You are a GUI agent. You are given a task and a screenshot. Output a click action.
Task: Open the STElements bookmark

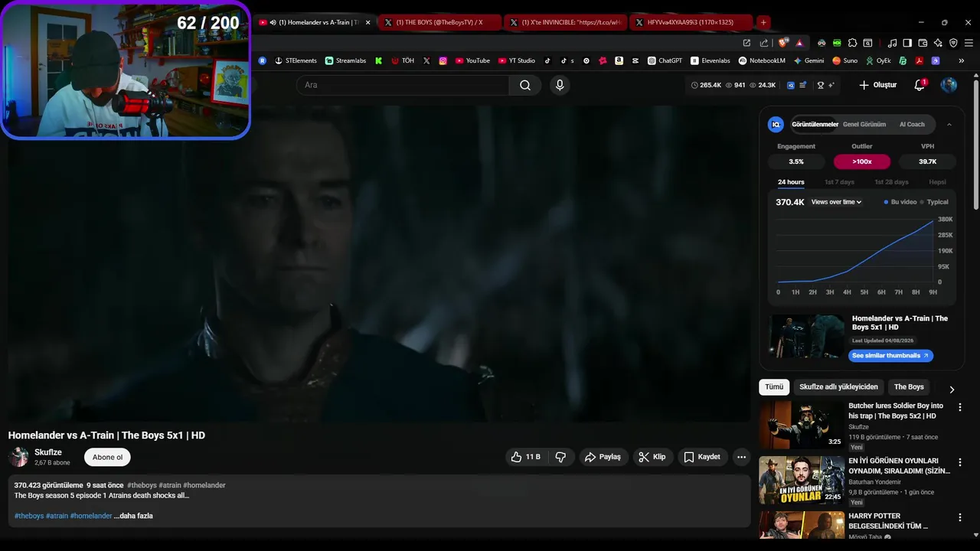tap(296, 60)
